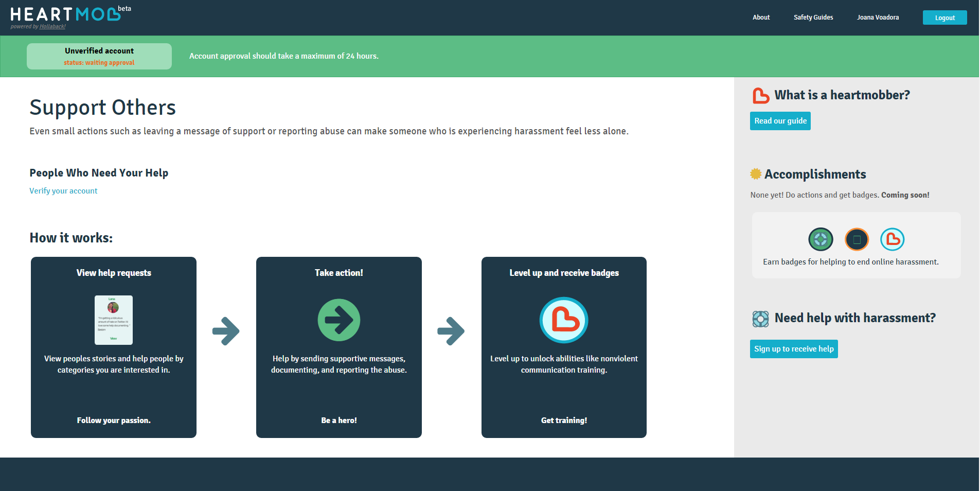Click Sign up to receive help
The width and height of the screenshot is (980, 491).
[794, 349]
